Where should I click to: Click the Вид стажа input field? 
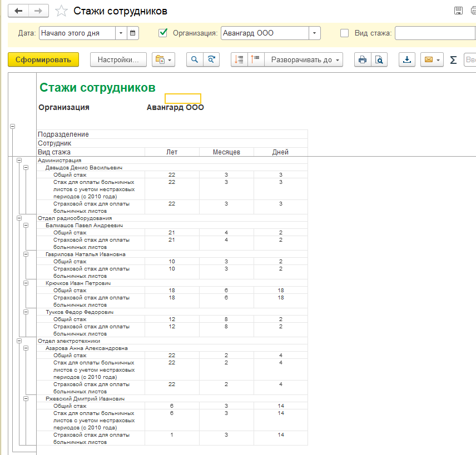tap(434, 33)
